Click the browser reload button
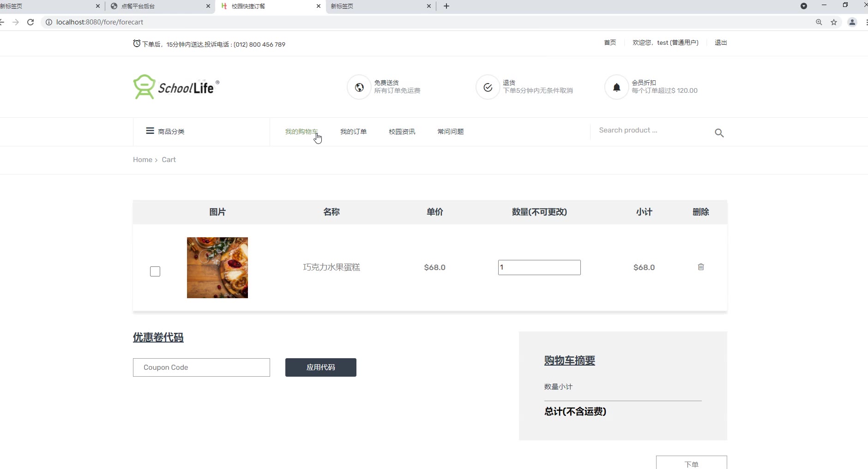This screenshot has height=469, width=868. point(30,22)
